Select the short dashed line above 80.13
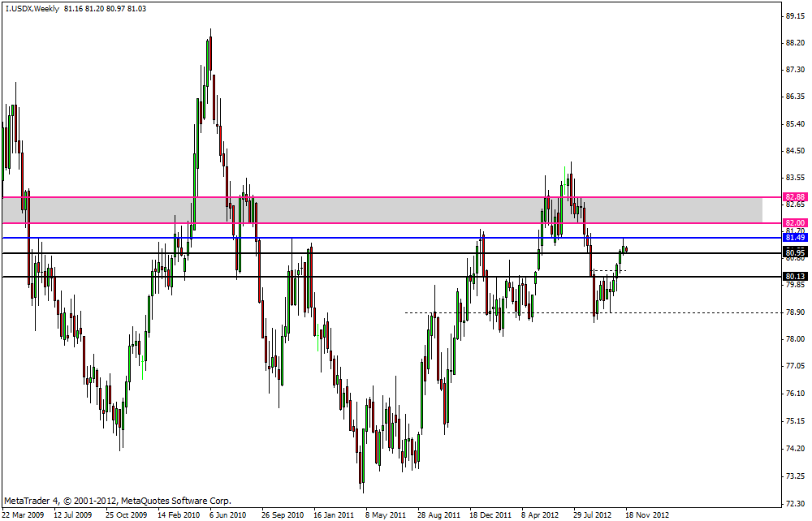812x521 pixels. pyautogui.click(x=609, y=270)
